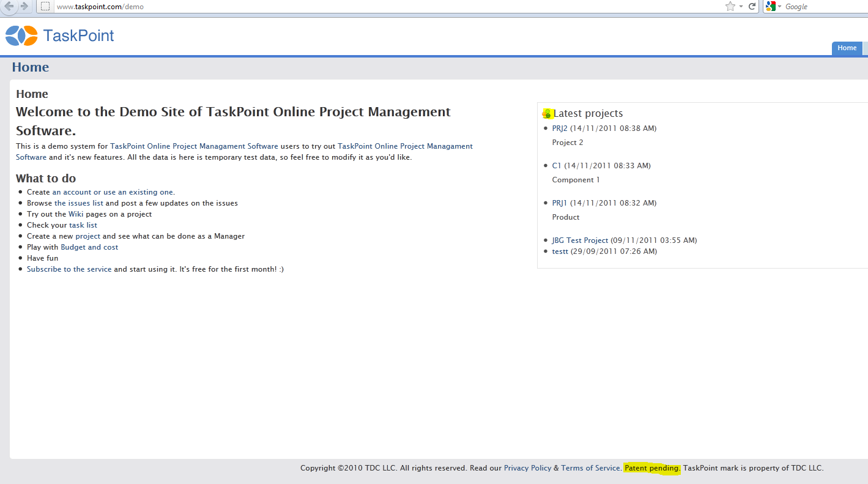Click the TaskPoint logo icon

(x=21, y=35)
